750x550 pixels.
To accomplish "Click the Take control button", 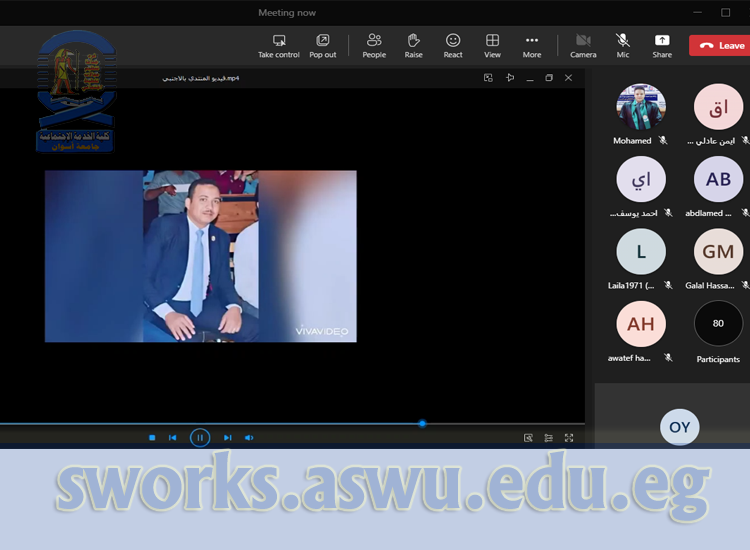I will click(278, 45).
